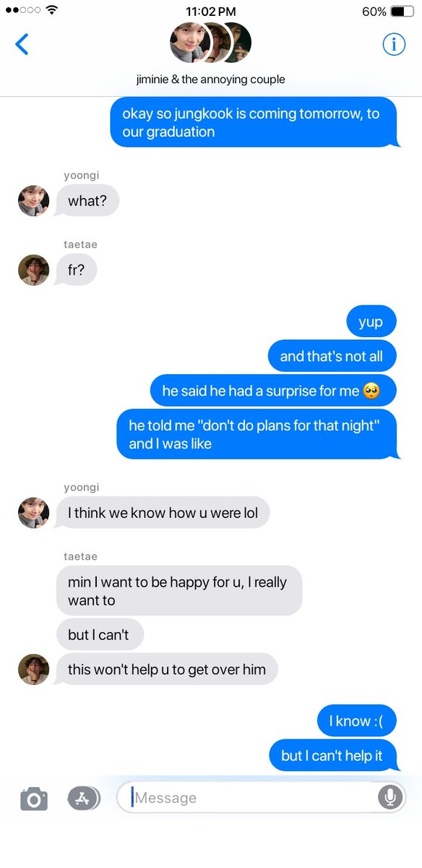Tap the "and that's not all" bubble
The width and height of the screenshot is (422, 868).
[x=333, y=356]
